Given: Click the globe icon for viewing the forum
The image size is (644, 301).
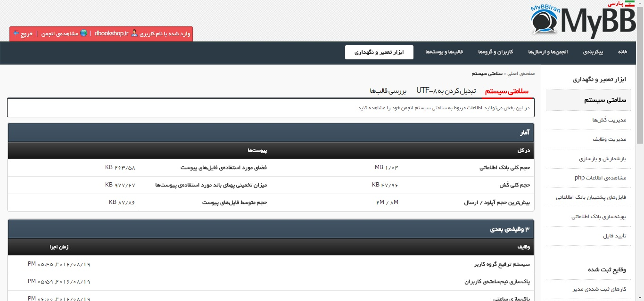Looking at the screenshot, I should tap(84, 33).
